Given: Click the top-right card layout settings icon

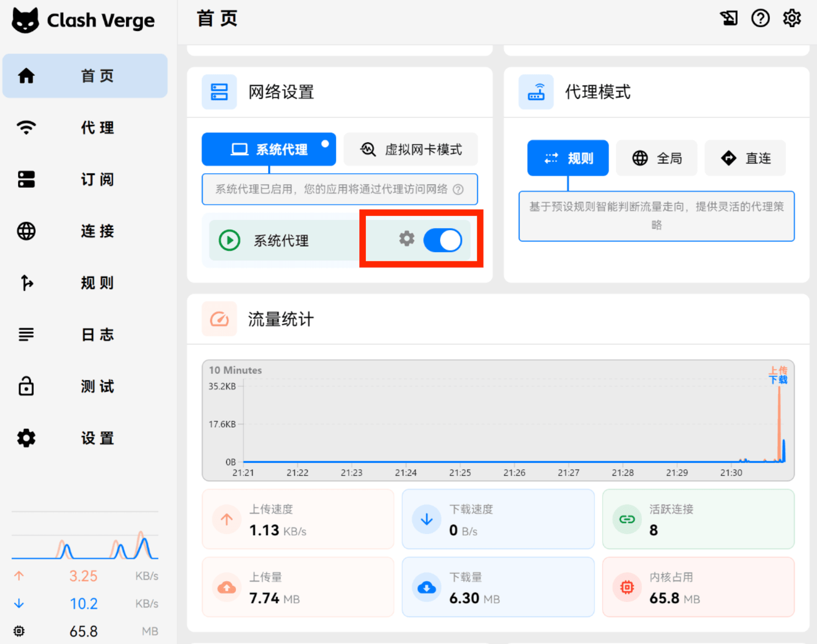Looking at the screenshot, I should [x=729, y=18].
